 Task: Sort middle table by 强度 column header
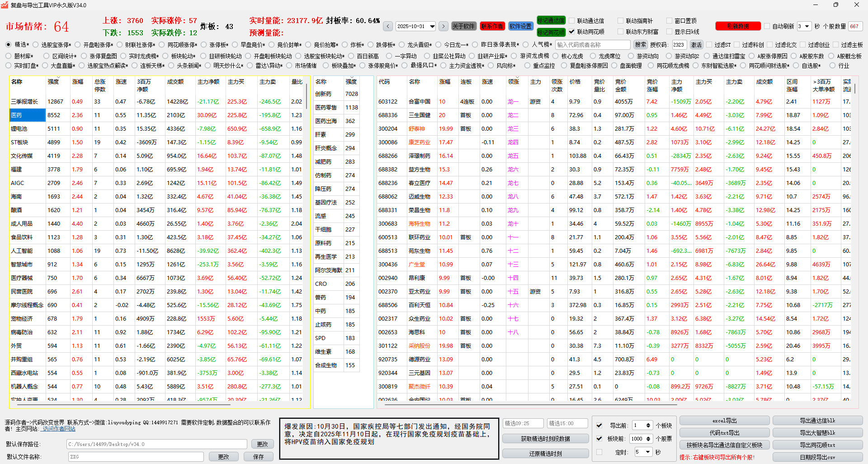[351, 82]
